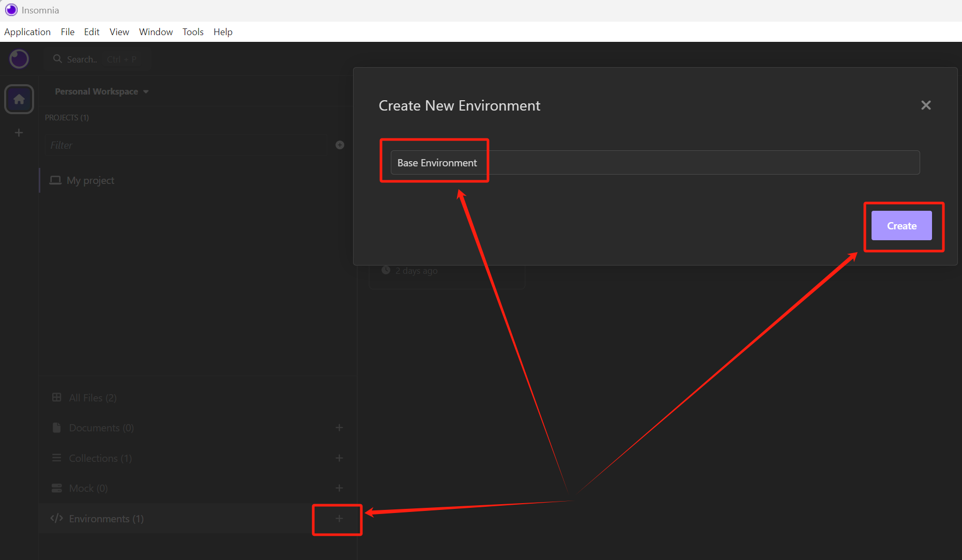This screenshot has height=560, width=962.
Task: Add a new environment with plus icon
Action: (339, 519)
